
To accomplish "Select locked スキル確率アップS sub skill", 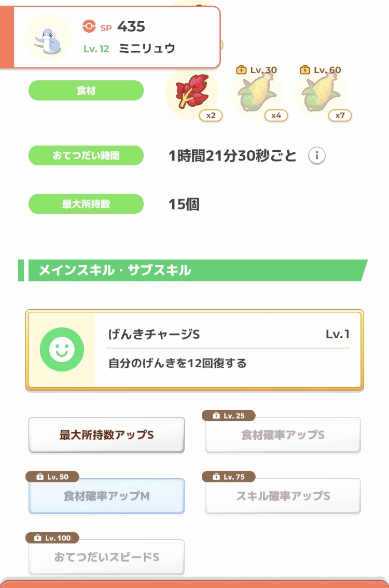I will pos(283,496).
